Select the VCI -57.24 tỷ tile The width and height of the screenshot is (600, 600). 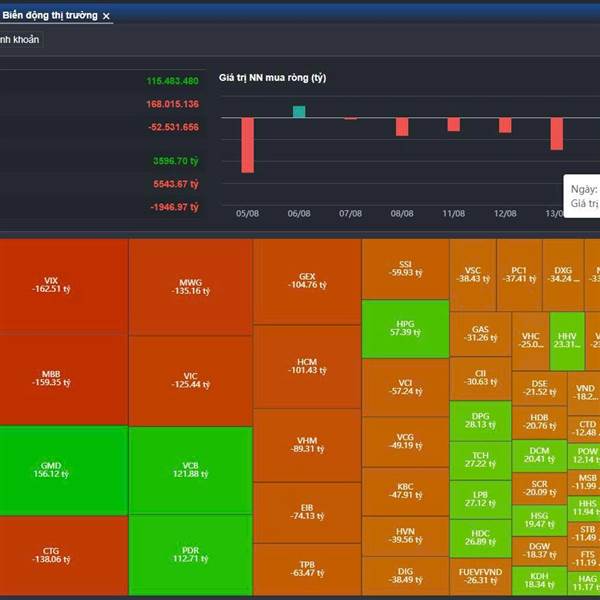pos(405,388)
